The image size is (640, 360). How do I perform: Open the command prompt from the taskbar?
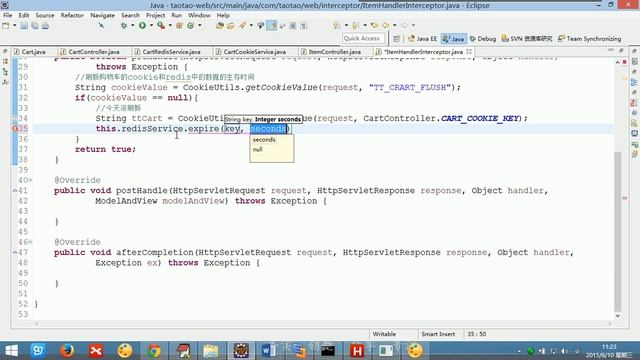pyautogui.click(x=327, y=351)
